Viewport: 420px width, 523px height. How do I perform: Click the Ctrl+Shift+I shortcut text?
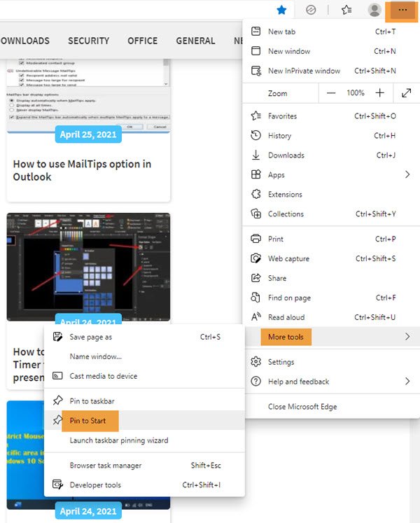click(x=201, y=484)
